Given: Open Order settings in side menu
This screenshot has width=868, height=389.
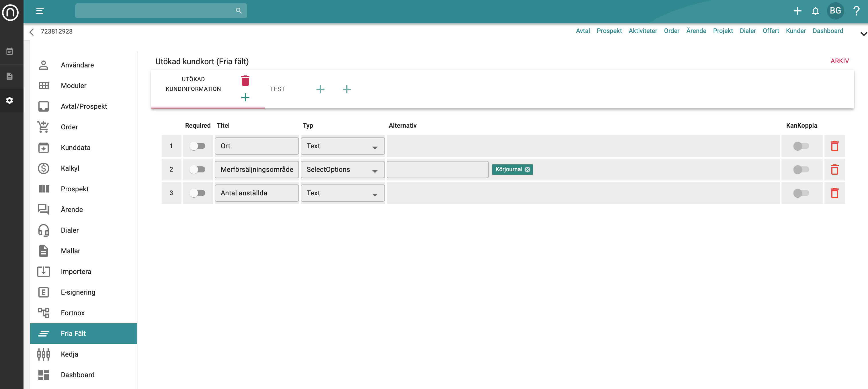Looking at the screenshot, I should (83, 127).
